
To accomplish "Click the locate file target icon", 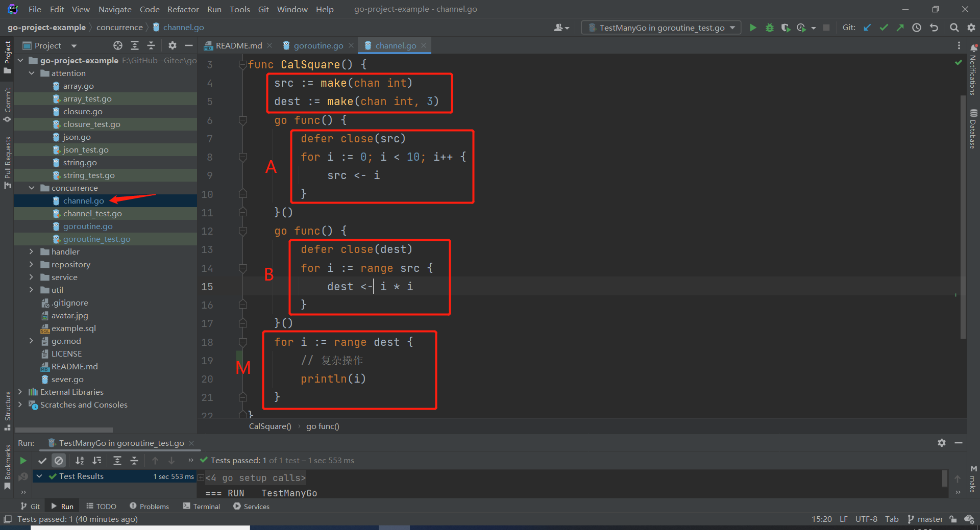I will (118, 46).
